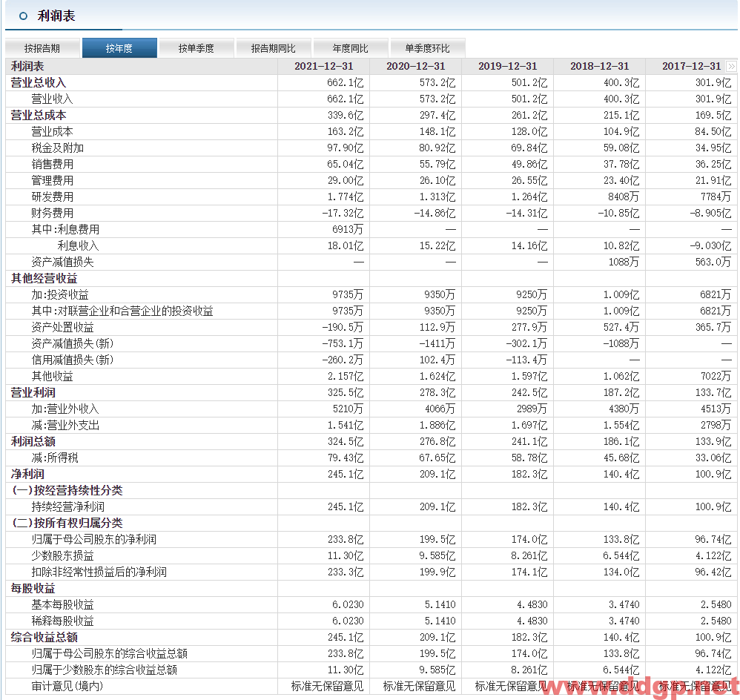The height and width of the screenshot is (700, 740).
Task: Select the 营业总收入 row label
Action: (x=39, y=82)
